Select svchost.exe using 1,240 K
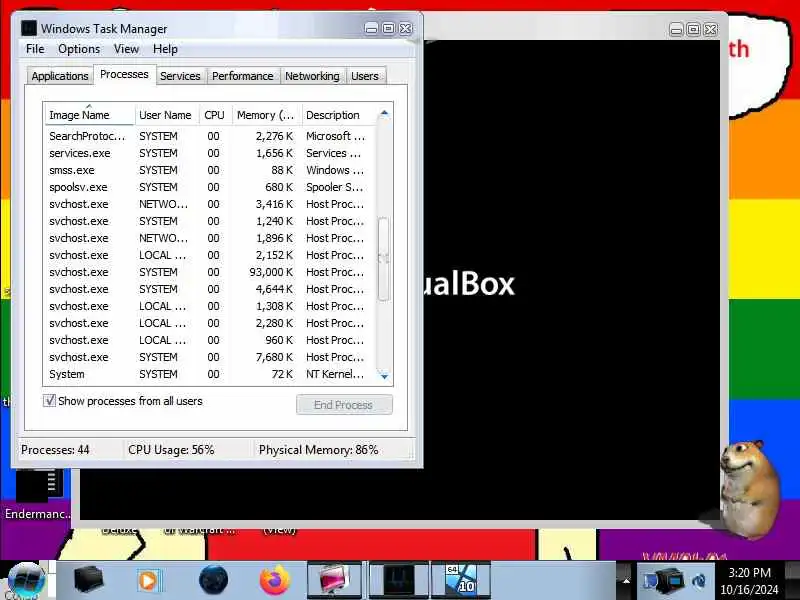 [x=209, y=221]
